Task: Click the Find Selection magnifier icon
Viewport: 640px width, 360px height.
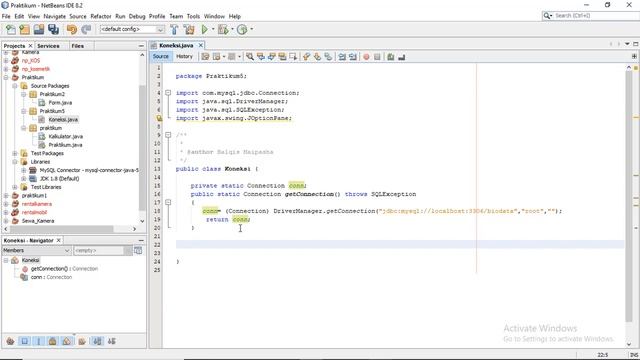Action: 250,57
